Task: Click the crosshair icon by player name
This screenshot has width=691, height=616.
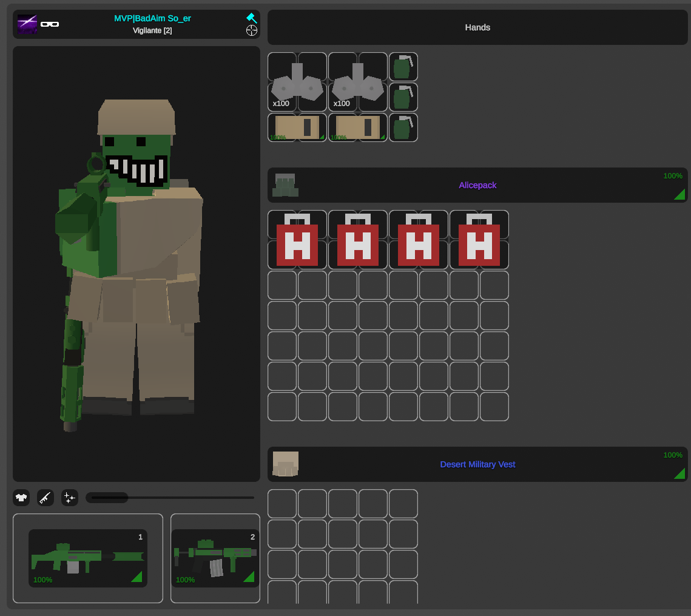Action: pos(251,30)
